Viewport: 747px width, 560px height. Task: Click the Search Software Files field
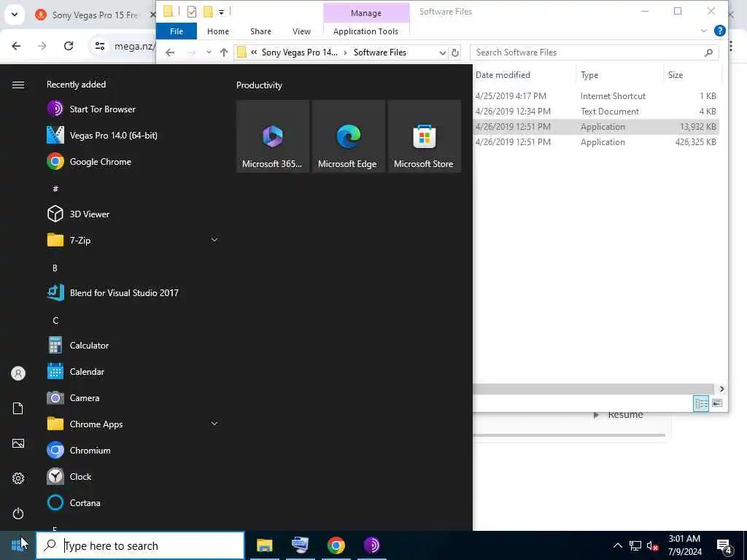(594, 52)
